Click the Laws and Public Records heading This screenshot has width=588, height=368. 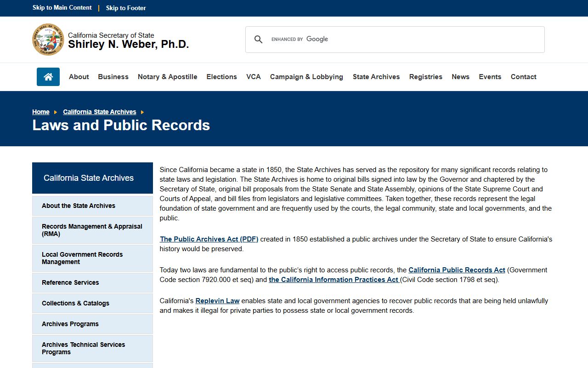pos(121,125)
